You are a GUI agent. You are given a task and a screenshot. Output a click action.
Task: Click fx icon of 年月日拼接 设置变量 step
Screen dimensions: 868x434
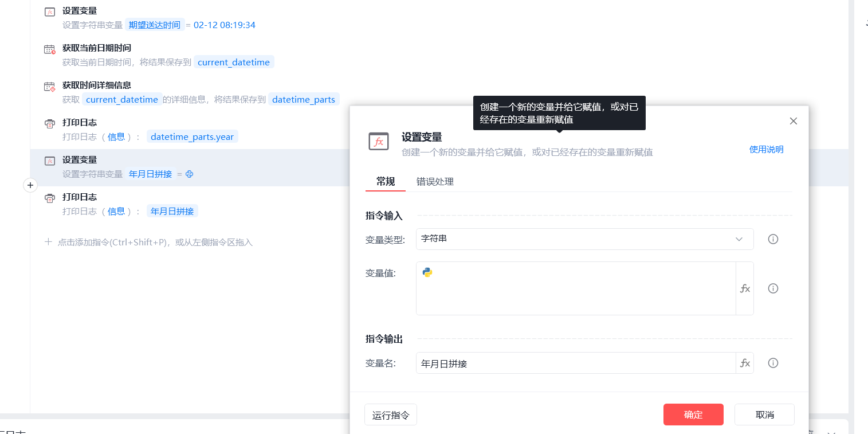(x=50, y=161)
